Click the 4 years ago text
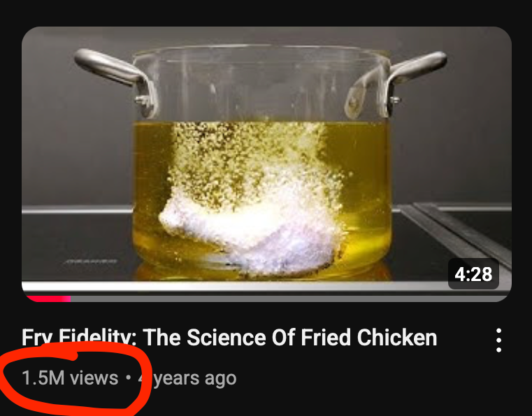The height and width of the screenshot is (416, 532). (187, 378)
